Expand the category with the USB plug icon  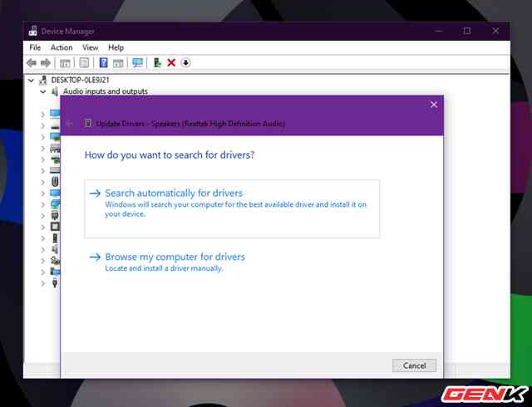(x=42, y=283)
